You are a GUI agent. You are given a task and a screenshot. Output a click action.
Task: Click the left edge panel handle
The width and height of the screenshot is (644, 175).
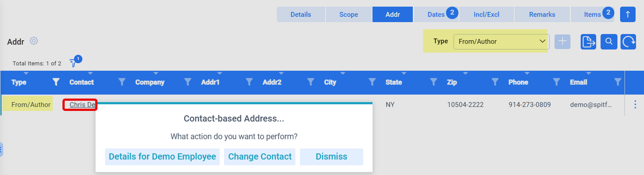pyautogui.click(x=1, y=149)
